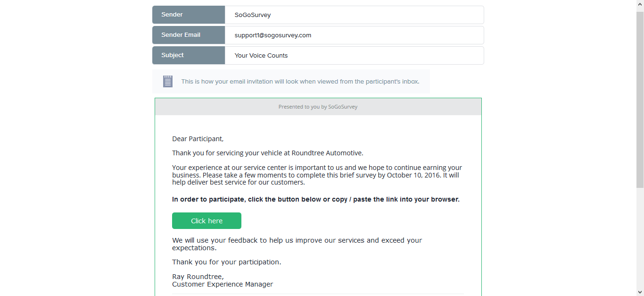Click the scrollbar up arrow
644x296 pixels.
640,4
